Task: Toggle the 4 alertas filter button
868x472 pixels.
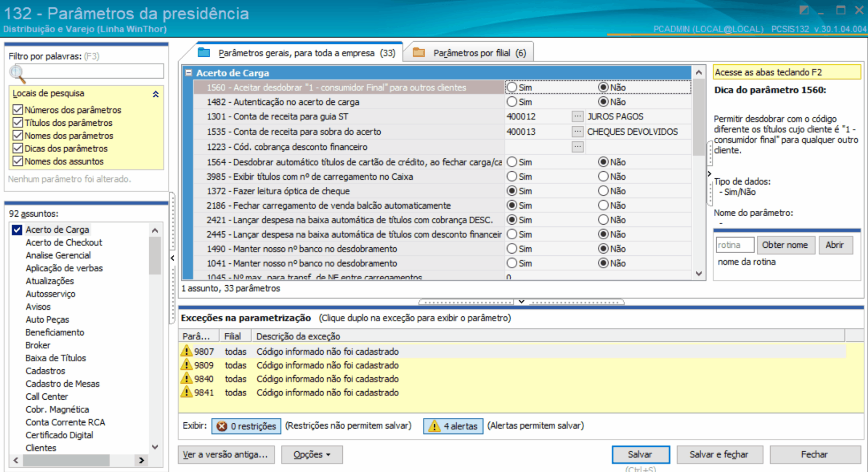Action: tap(454, 426)
